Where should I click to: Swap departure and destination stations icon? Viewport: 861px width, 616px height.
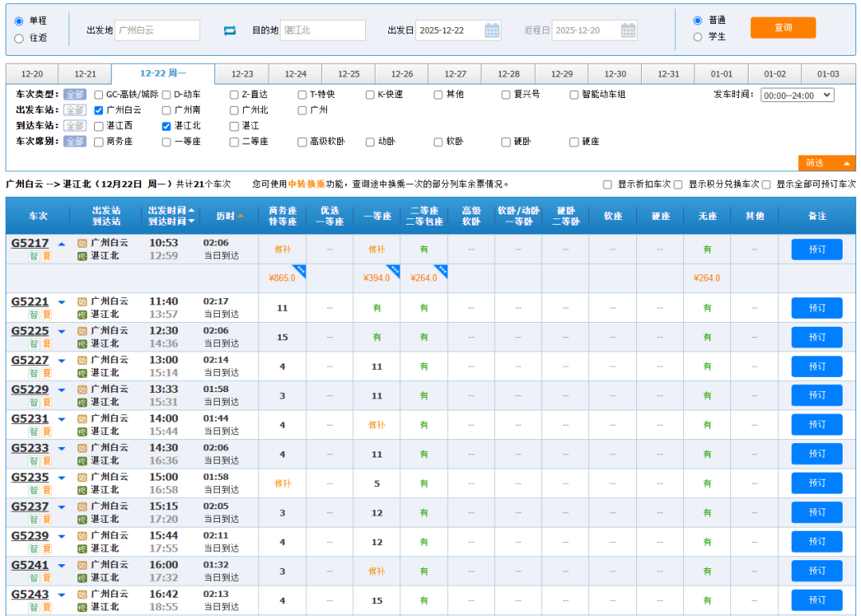pyautogui.click(x=230, y=30)
